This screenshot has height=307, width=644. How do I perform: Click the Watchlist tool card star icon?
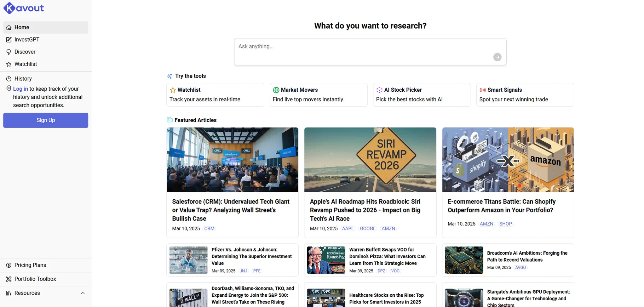click(173, 90)
